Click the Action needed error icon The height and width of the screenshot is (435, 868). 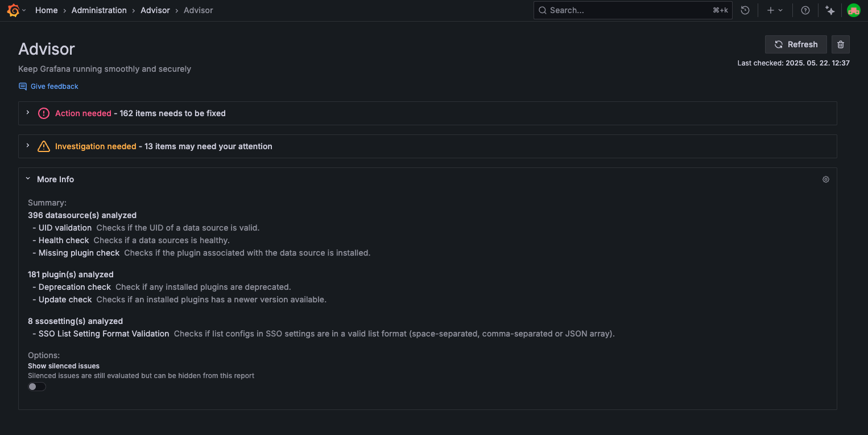pyautogui.click(x=44, y=113)
